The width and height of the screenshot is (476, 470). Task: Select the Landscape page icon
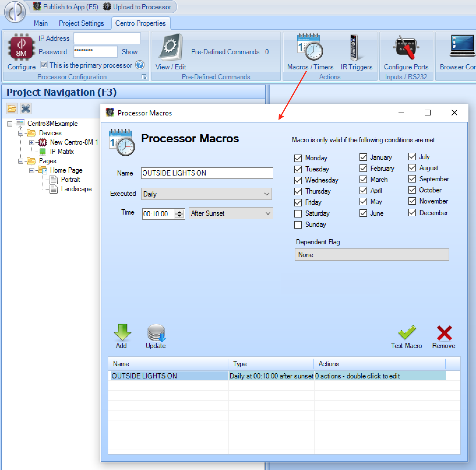click(x=54, y=189)
